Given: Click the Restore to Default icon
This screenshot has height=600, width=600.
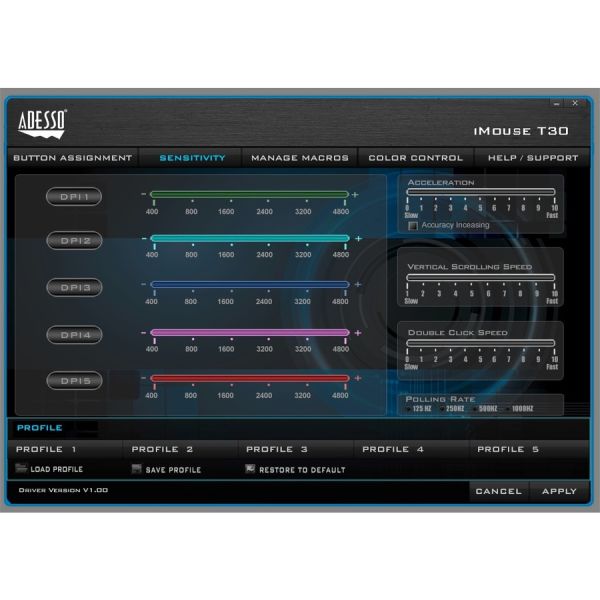Looking at the screenshot, I should (250, 468).
